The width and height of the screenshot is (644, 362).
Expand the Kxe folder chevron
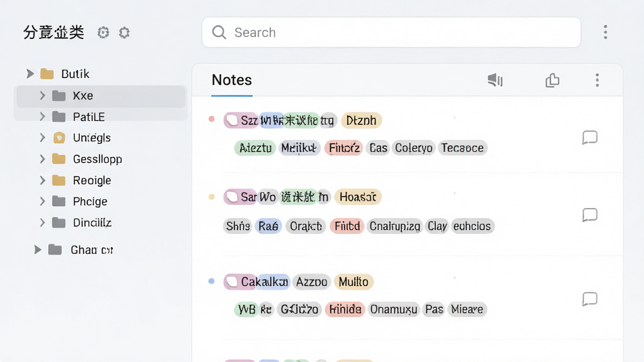pos(42,96)
